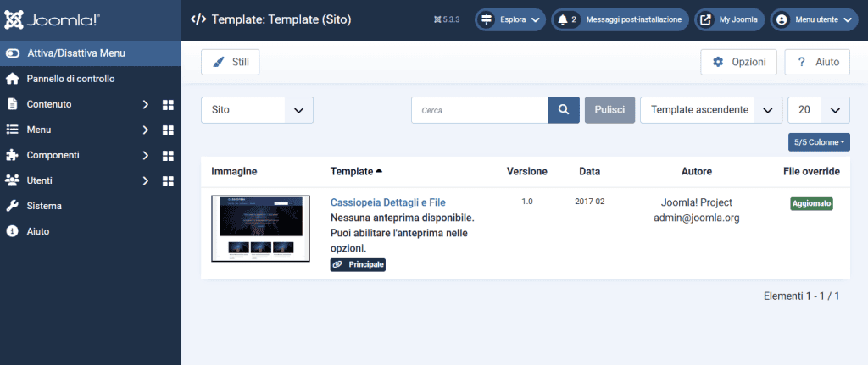
Task: Open the Contenuto dashboard grid icon
Action: (x=168, y=104)
